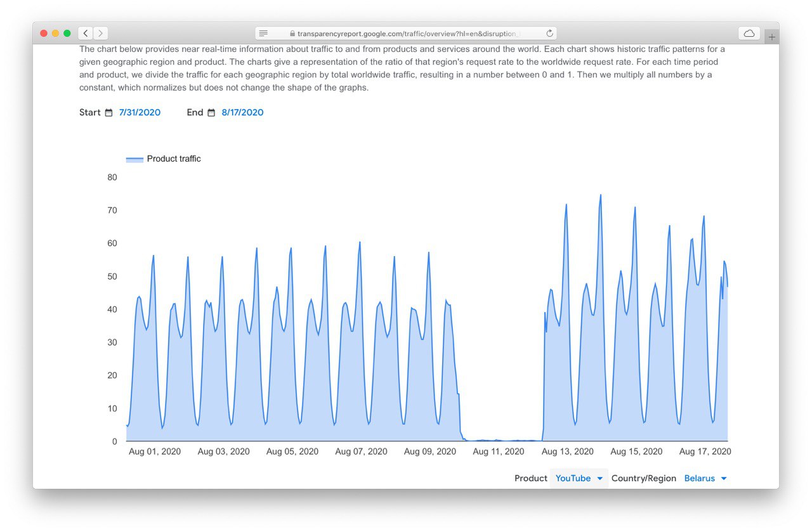Click the 80 value on the y-axis
The width and height of the screenshot is (812, 532).
tap(112, 177)
